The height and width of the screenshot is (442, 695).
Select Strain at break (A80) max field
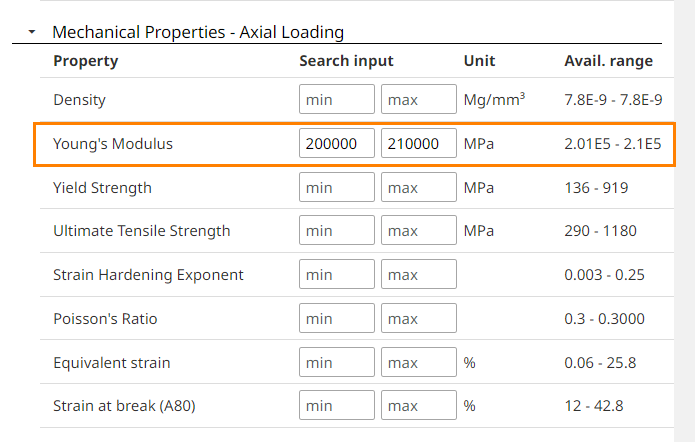tap(419, 407)
